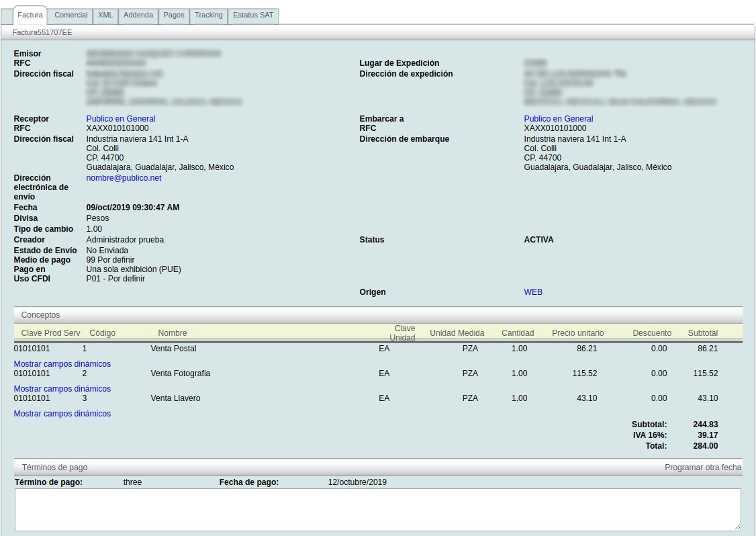The height and width of the screenshot is (536, 756).
Task: View the Estatus SAT tab
Action: coord(253,15)
